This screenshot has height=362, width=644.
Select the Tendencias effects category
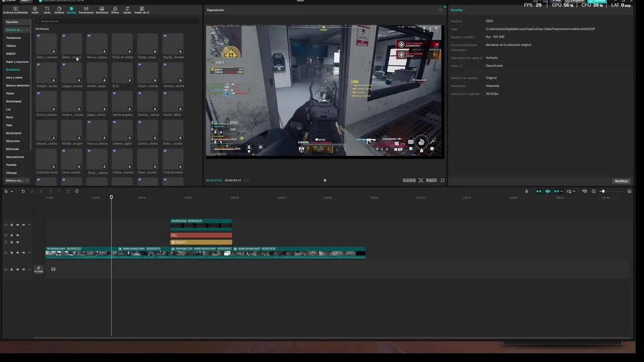(14, 38)
